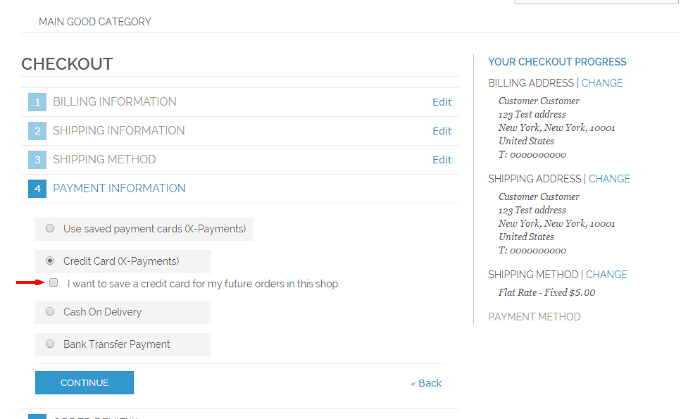Select Credit Card (X-Payments) radio button
The image size is (700, 419).
50,261
